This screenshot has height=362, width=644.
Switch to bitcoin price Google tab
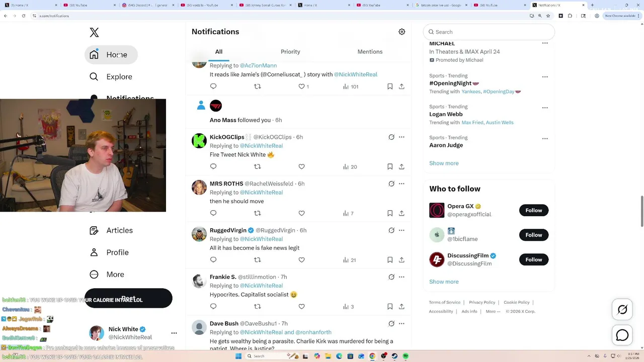click(x=440, y=5)
